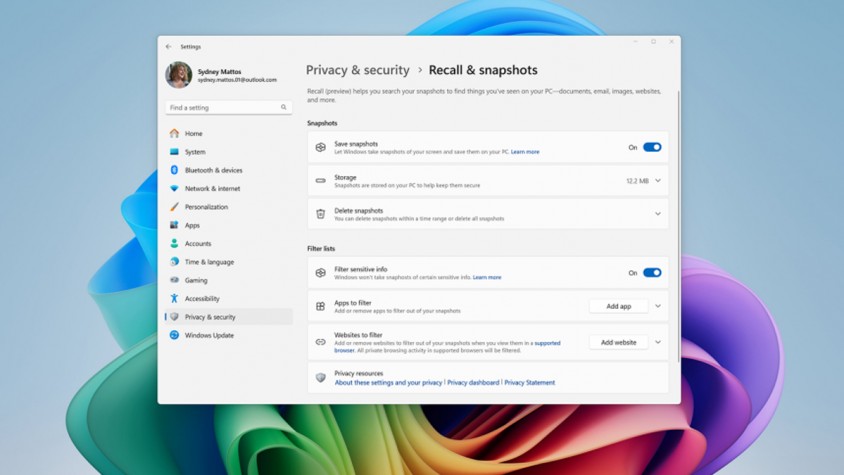Open Accounts settings
The image size is (844, 475).
tap(229, 243)
